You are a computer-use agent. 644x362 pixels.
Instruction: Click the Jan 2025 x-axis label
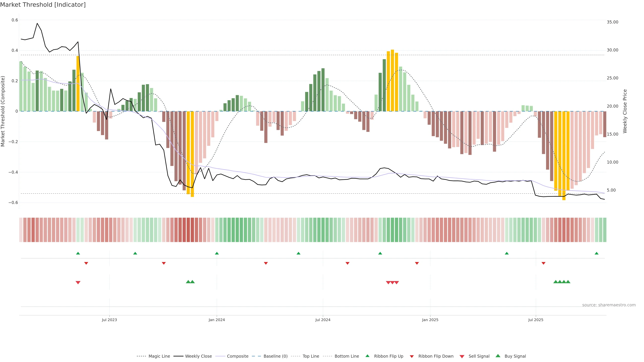430,320
